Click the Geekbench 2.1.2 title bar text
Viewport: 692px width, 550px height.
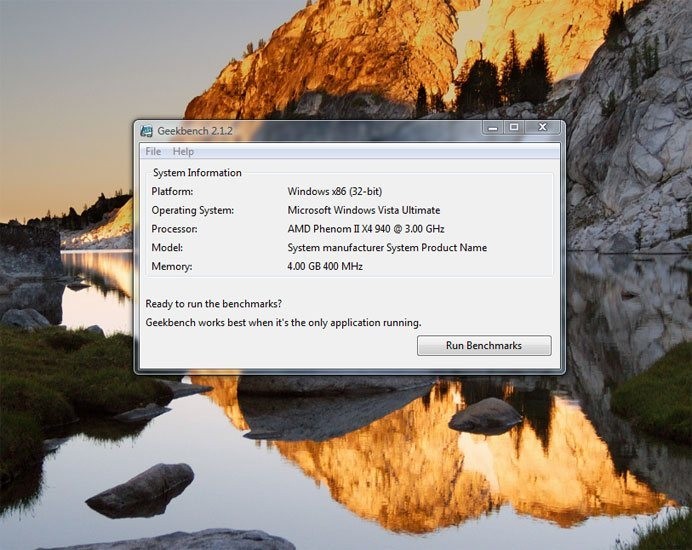(x=194, y=131)
